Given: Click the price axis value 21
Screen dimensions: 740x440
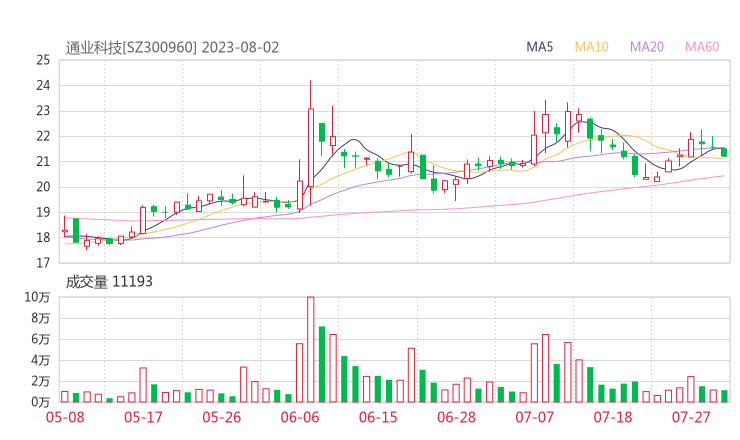Looking at the screenshot, I should coord(43,161).
